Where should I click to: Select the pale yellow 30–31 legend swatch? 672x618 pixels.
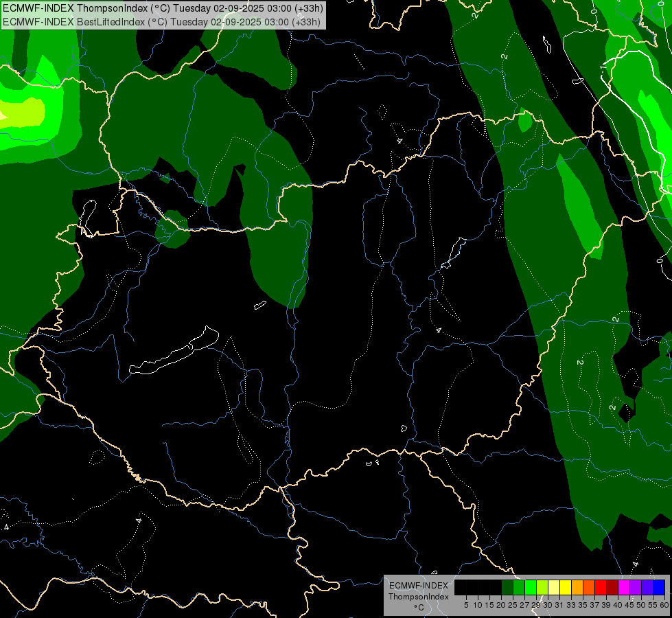click(554, 587)
